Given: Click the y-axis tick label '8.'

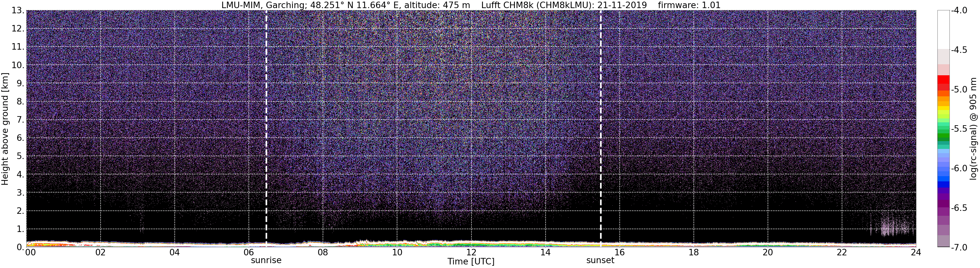Looking at the screenshot, I should coord(20,102).
